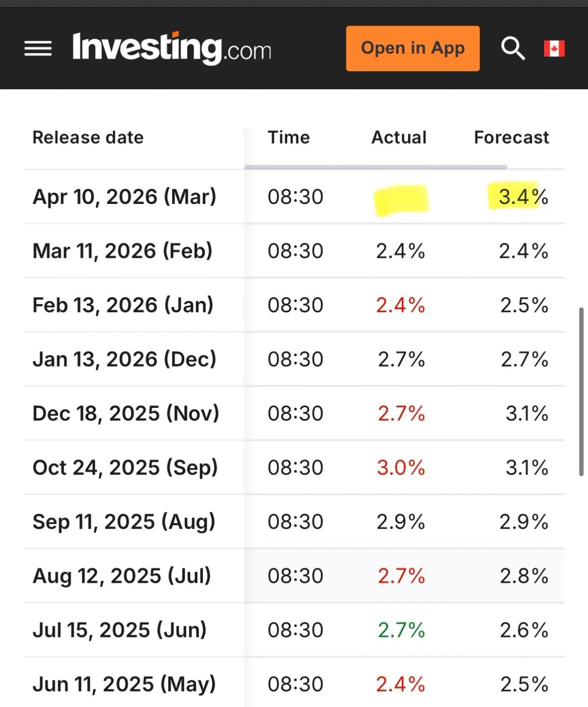Select the yellow-highlighted Actual cell

coord(401,198)
